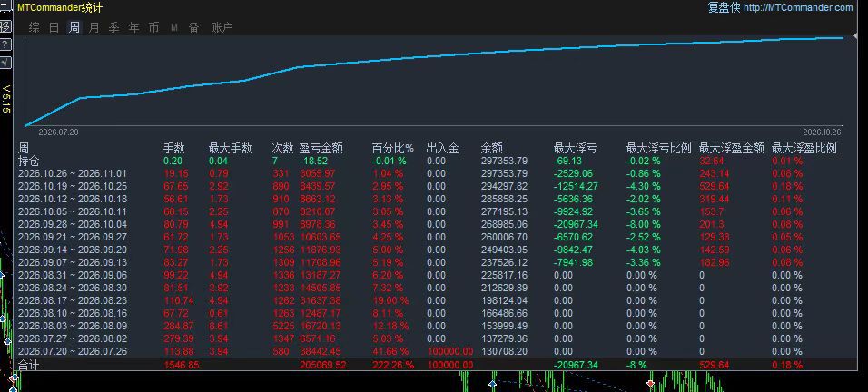This screenshot has height=392, width=868.
Task: Click trade count 5225
Action: tap(283, 326)
